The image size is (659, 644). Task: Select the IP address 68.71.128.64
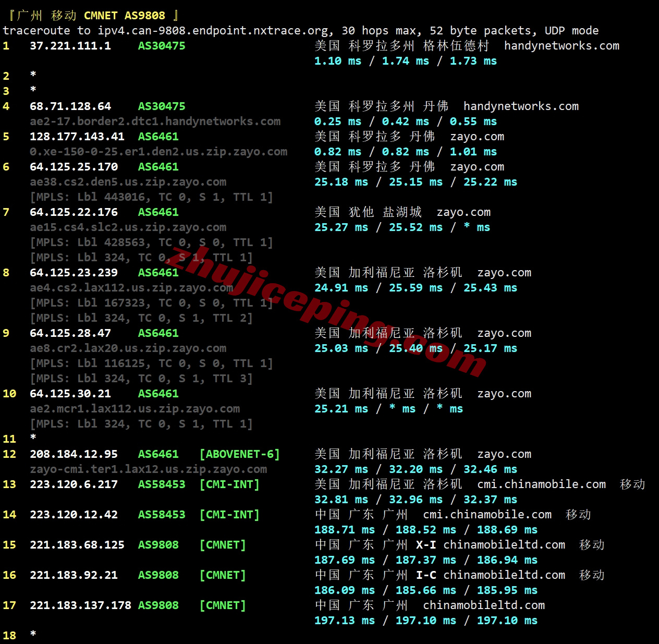[x=70, y=106]
